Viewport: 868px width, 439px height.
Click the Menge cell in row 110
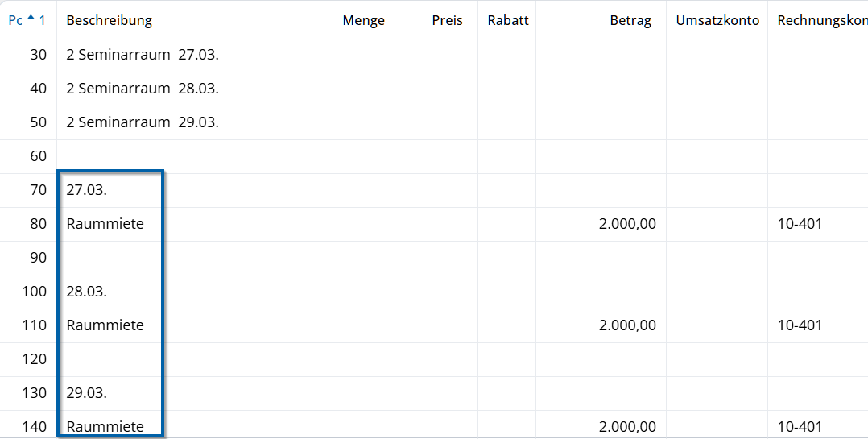pyautogui.click(x=362, y=325)
